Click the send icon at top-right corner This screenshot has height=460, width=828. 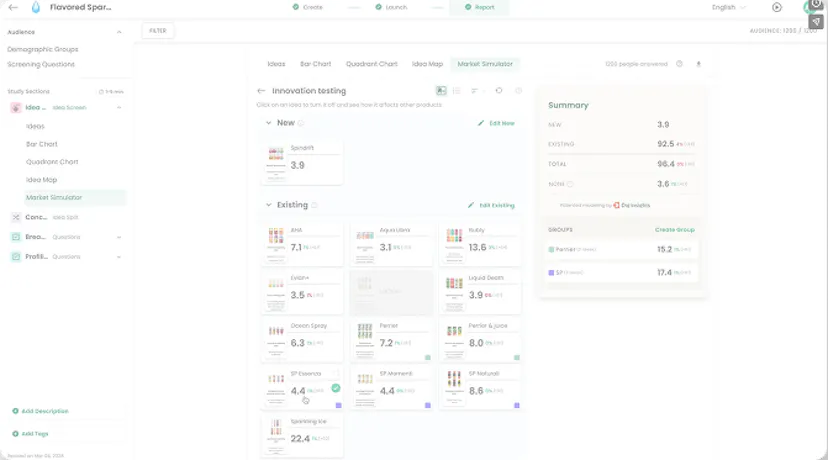pyautogui.click(x=816, y=22)
